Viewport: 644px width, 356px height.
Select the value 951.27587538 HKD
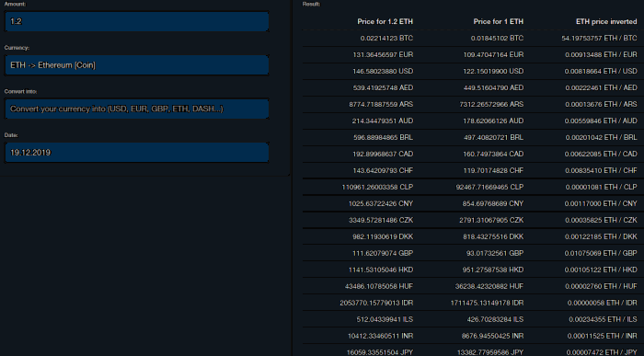[x=493, y=270]
